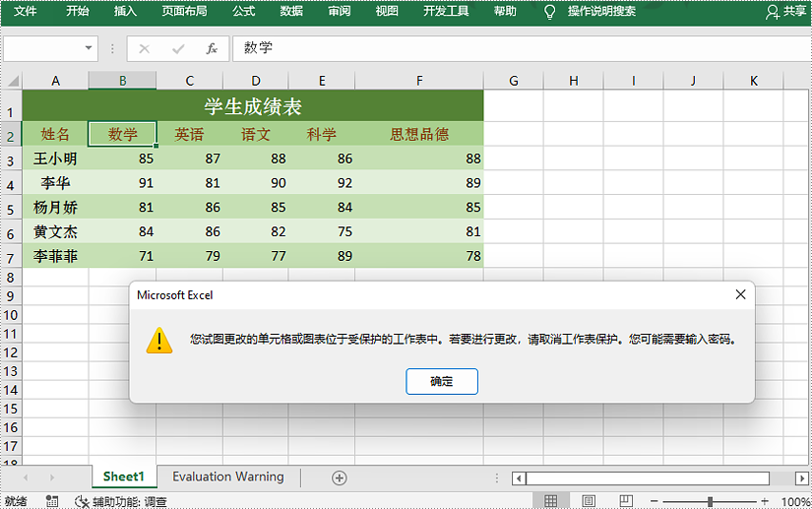Click the title cell 学生成绩表
Image resolution: width=812 pixels, height=509 pixels.
(253, 106)
